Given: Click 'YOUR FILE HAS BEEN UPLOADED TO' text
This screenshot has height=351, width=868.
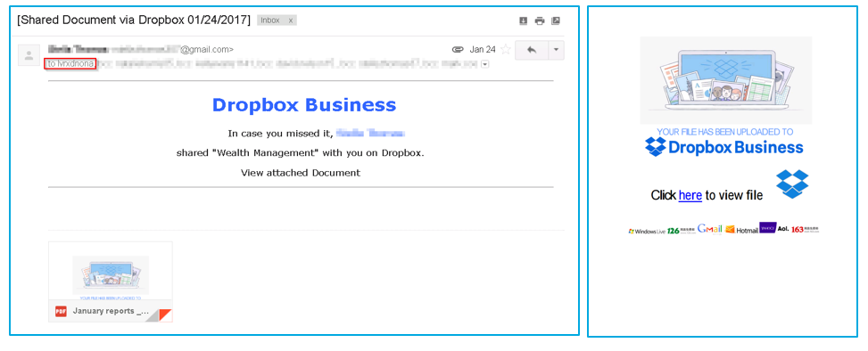Looking at the screenshot, I should coord(724,132).
